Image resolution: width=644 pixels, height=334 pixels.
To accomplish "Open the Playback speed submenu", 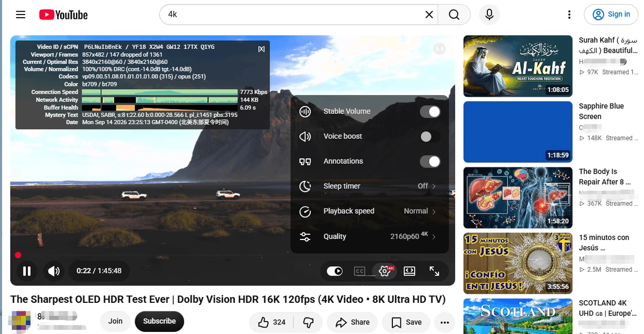I will click(370, 211).
